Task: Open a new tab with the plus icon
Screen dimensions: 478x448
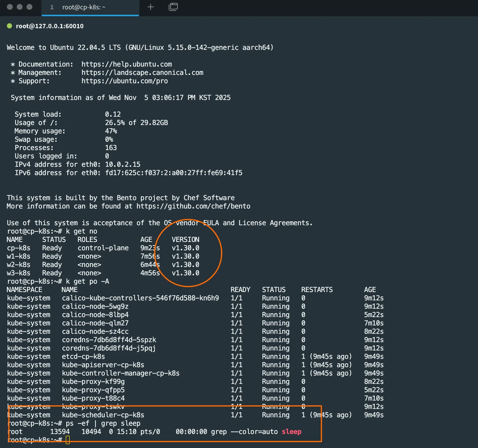Action: 150,7
